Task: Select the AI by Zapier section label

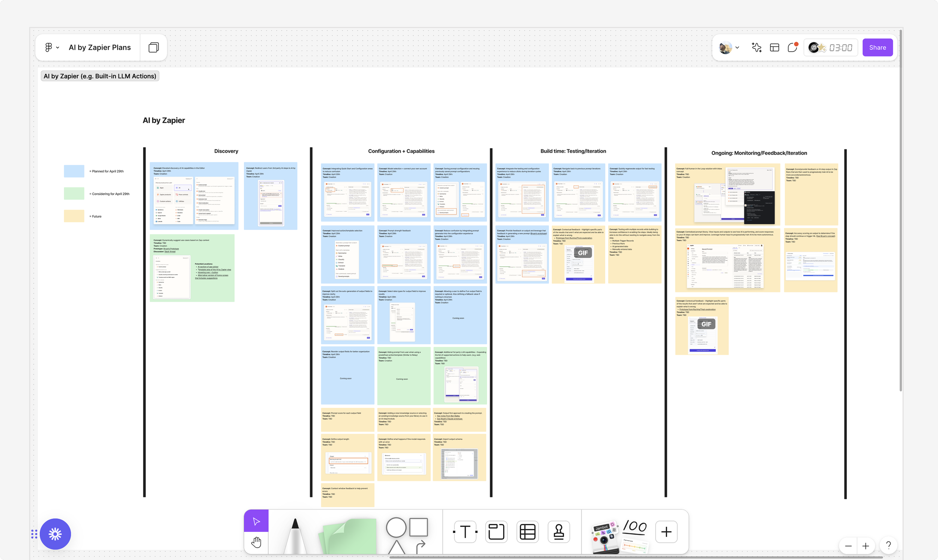Action: point(100,76)
